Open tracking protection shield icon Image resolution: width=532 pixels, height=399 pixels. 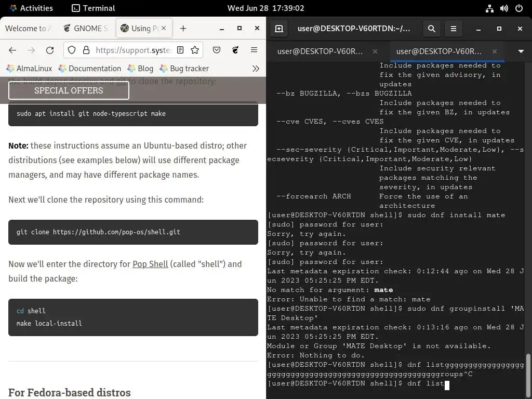coord(72,50)
